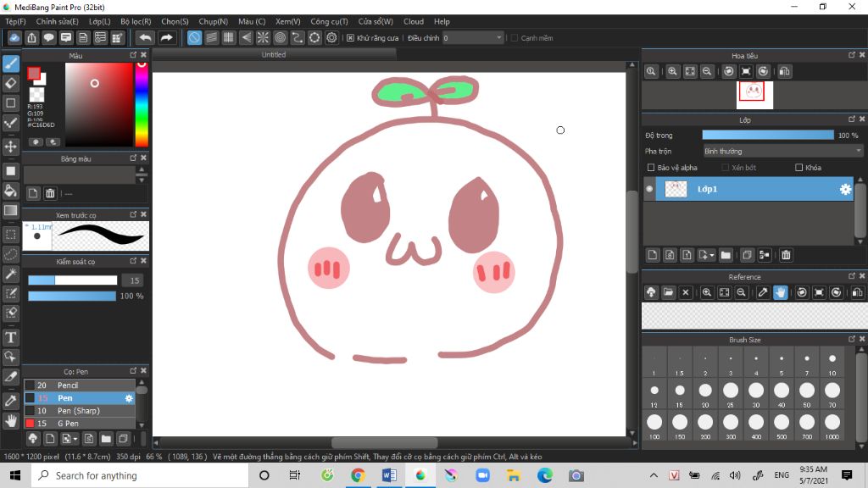Viewport: 868px width, 488px height.
Task: Select the Move tool
Action: click(11, 147)
